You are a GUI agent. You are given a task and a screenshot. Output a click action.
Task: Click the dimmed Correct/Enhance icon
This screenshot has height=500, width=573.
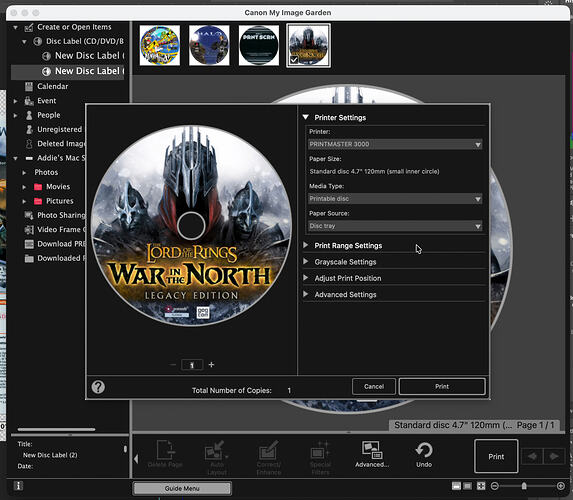[269, 457]
